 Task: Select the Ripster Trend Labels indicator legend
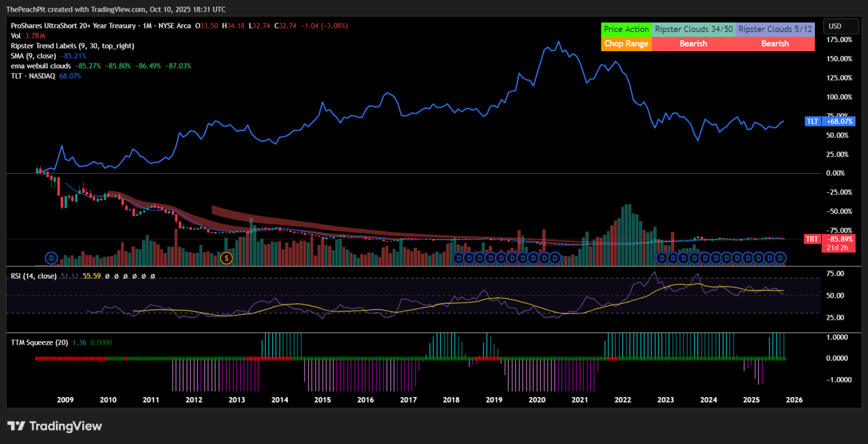coord(72,46)
